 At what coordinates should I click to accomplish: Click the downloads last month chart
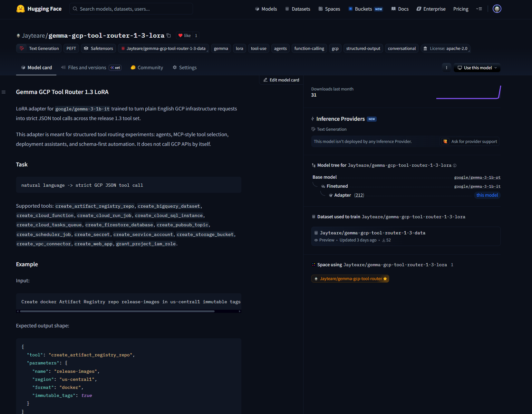tap(468, 92)
